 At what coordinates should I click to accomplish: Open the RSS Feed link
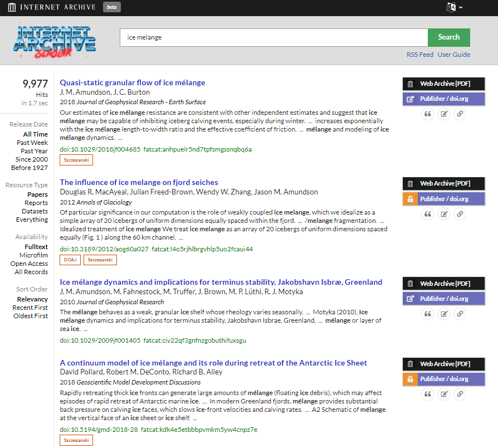coord(419,55)
